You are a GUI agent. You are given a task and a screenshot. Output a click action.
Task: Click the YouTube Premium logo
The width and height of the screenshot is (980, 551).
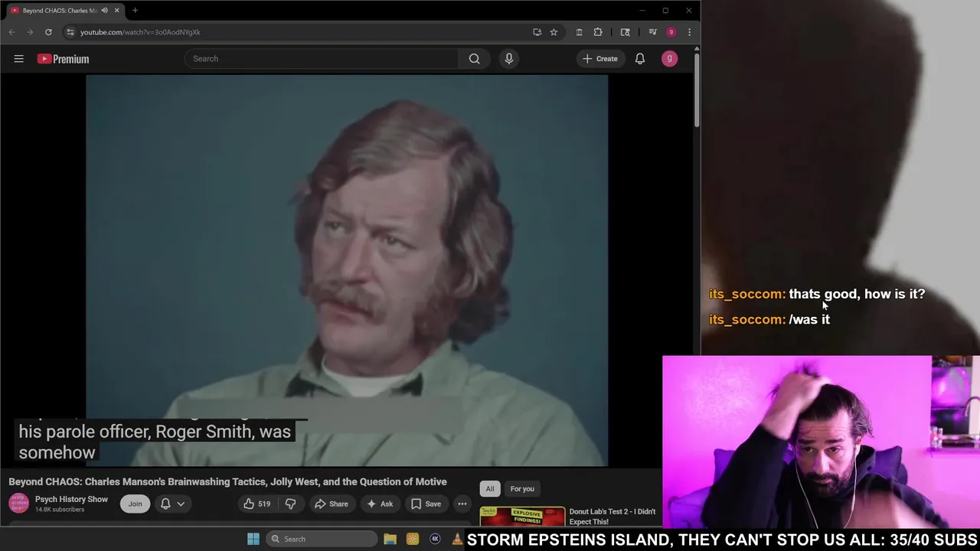tap(63, 59)
